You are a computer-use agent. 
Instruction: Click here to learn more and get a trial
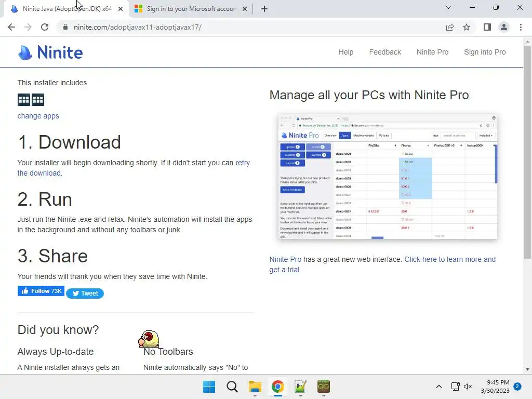(450, 260)
